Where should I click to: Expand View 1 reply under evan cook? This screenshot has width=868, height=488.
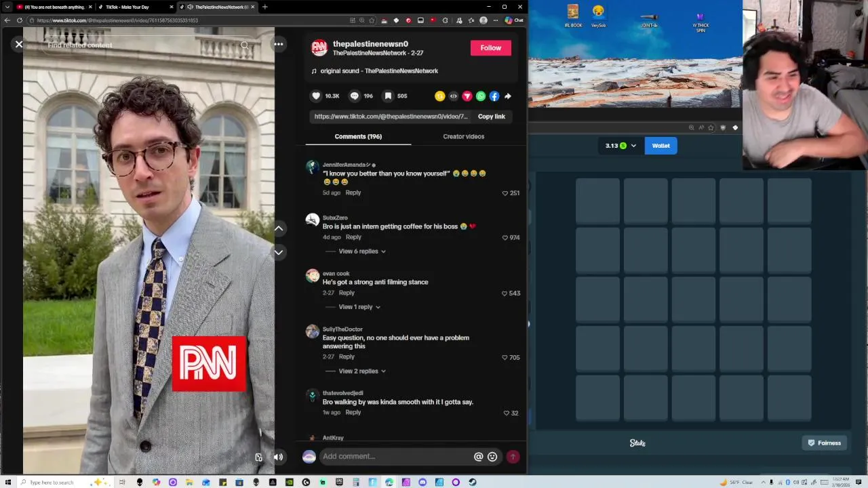point(359,307)
